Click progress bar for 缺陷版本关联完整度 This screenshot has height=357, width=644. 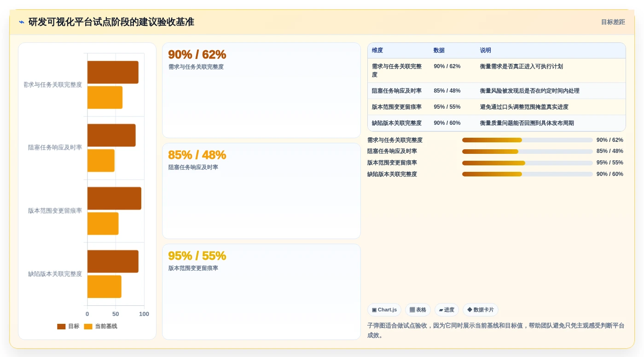(528, 174)
